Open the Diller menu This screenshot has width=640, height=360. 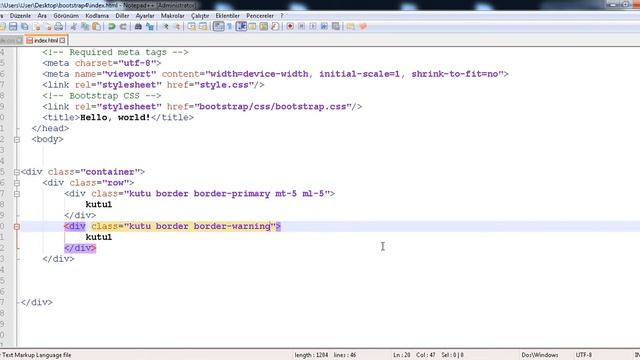pyautogui.click(x=122, y=16)
